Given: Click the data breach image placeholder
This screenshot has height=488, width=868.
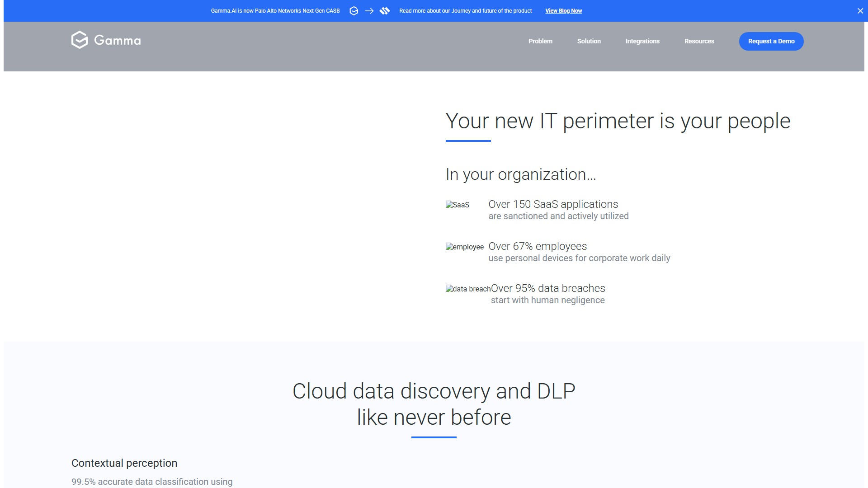Looking at the screenshot, I should point(468,289).
